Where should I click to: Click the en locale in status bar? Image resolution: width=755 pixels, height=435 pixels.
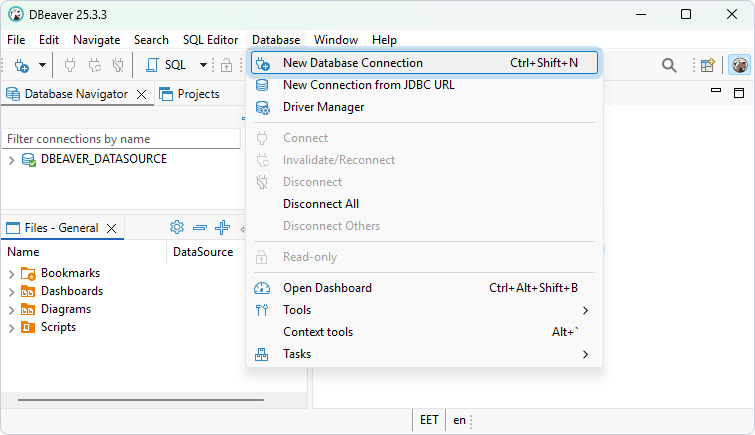459,420
